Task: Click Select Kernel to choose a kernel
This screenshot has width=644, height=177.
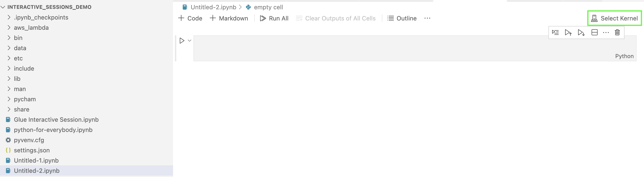Action: pyautogui.click(x=614, y=18)
